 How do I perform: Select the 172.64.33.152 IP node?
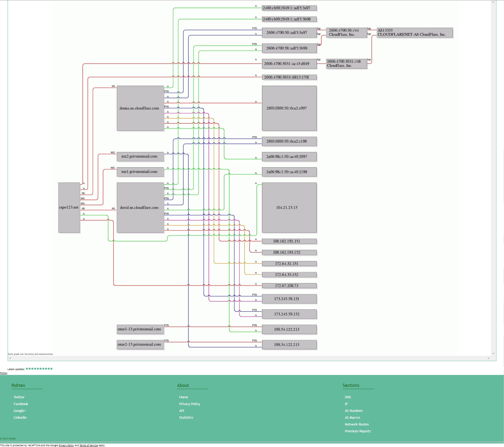(x=289, y=275)
